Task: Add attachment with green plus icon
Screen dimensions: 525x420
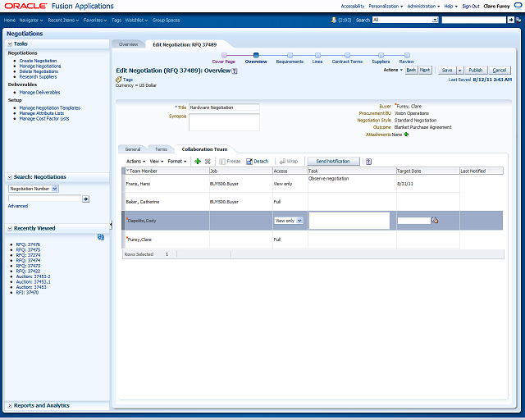Action: click(406, 135)
